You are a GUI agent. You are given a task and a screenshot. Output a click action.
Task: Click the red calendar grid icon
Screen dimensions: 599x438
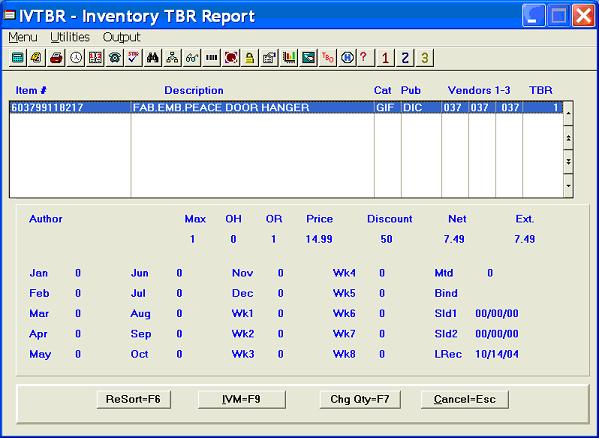pyautogui.click(x=95, y=58)
